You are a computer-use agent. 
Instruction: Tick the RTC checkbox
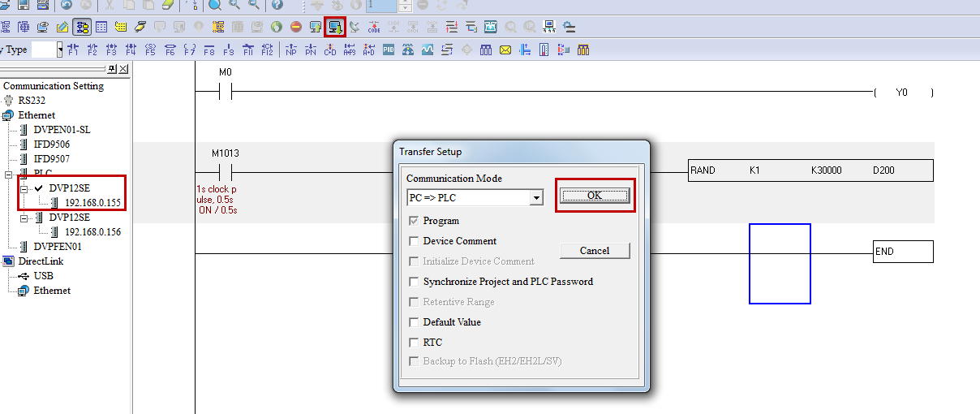click(x=415, y=343)
